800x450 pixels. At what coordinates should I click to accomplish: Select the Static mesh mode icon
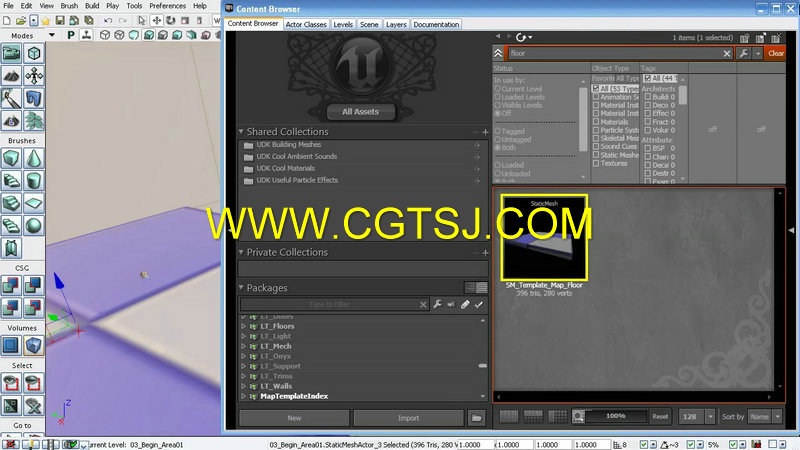(34, 98)
